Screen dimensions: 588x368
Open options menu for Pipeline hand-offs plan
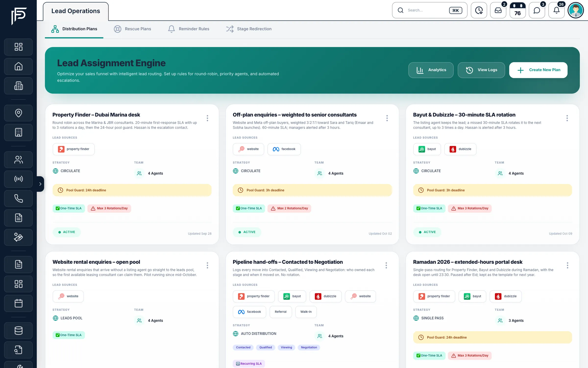[x=386, y=265]
